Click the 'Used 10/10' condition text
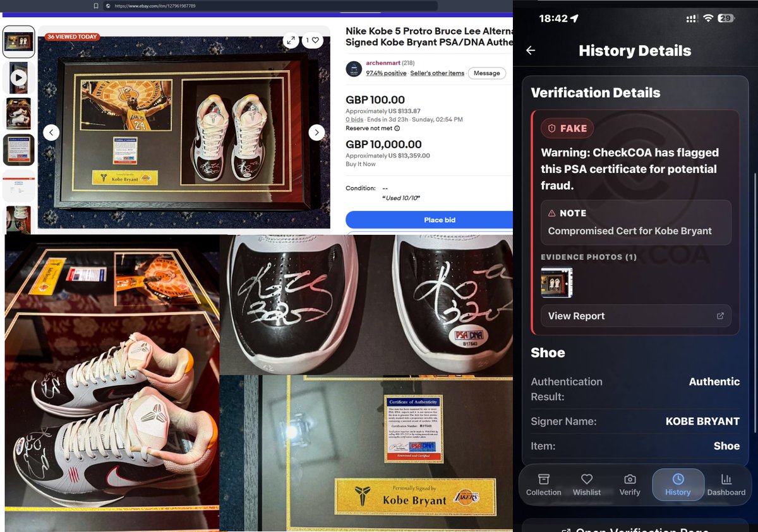Image resolution: width=758 pixels, height=532 pixels. point(400,198)
